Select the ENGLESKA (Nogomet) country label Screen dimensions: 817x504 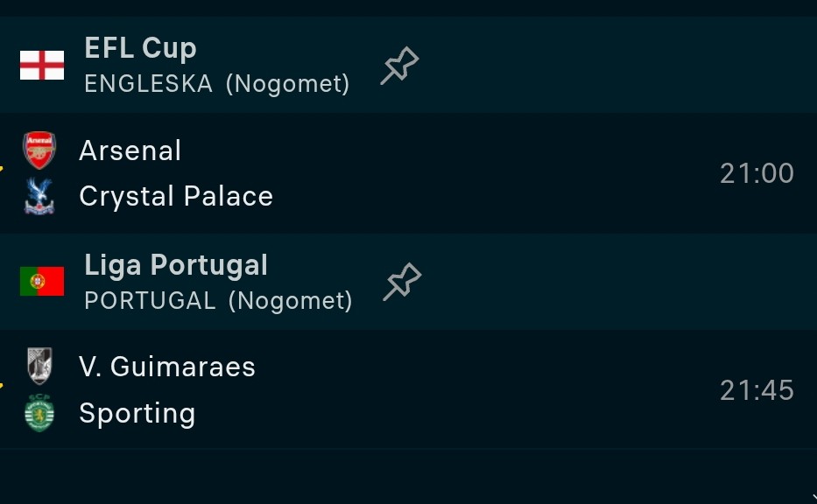(x=217, y=84)
